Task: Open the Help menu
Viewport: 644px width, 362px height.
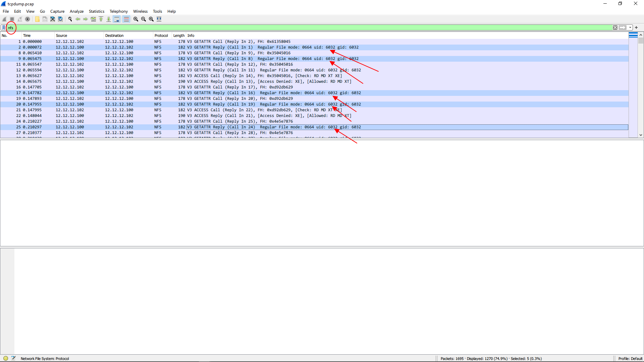Action: 171,11
